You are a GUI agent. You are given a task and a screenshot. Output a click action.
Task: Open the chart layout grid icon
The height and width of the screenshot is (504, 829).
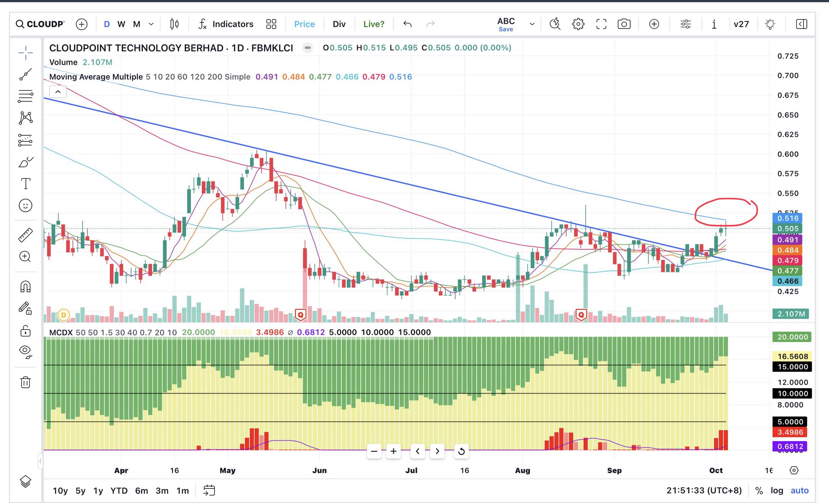point(271,24)
